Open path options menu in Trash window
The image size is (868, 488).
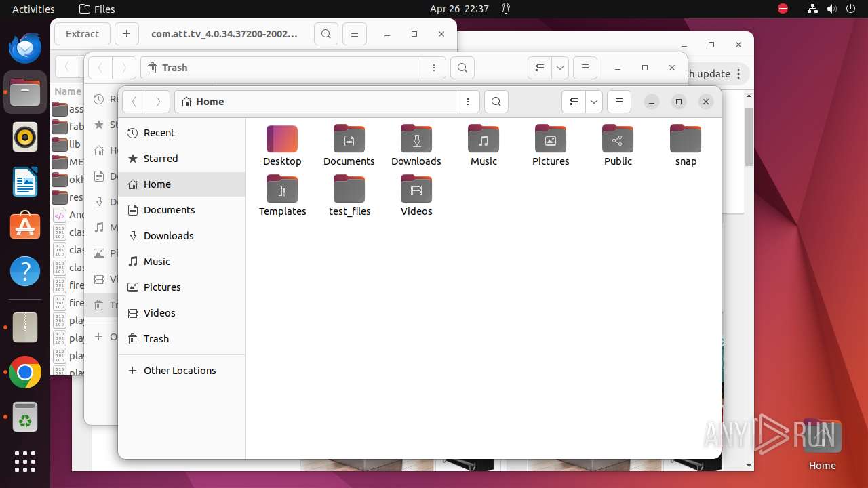click(434, 68)
